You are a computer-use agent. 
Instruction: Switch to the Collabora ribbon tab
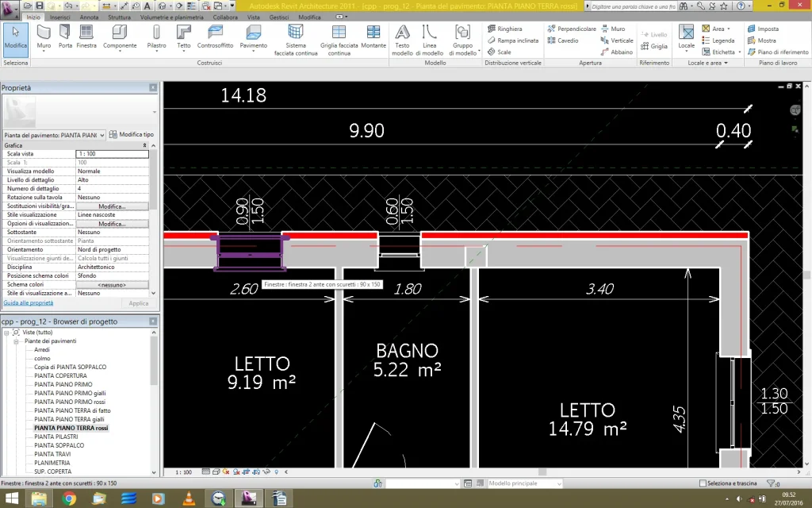[x=225, y=17]
